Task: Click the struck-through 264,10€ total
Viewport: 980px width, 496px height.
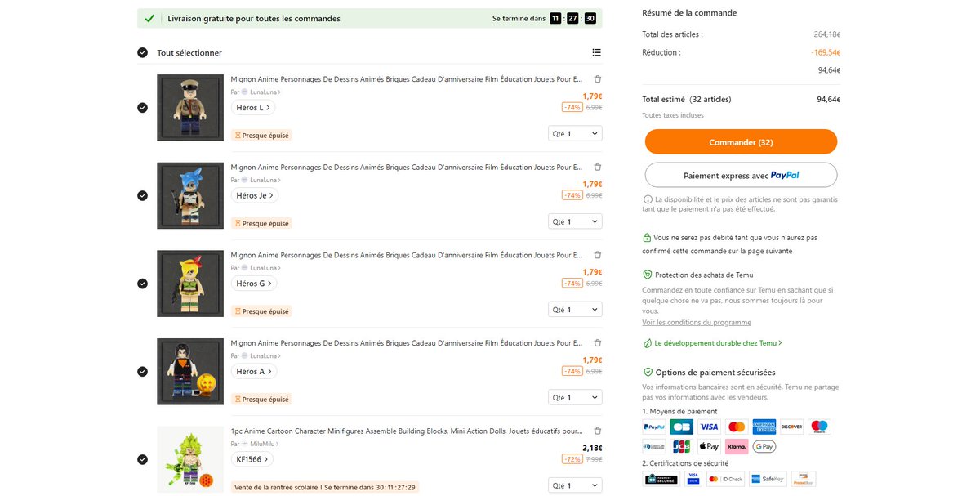Action: (827, 34)
